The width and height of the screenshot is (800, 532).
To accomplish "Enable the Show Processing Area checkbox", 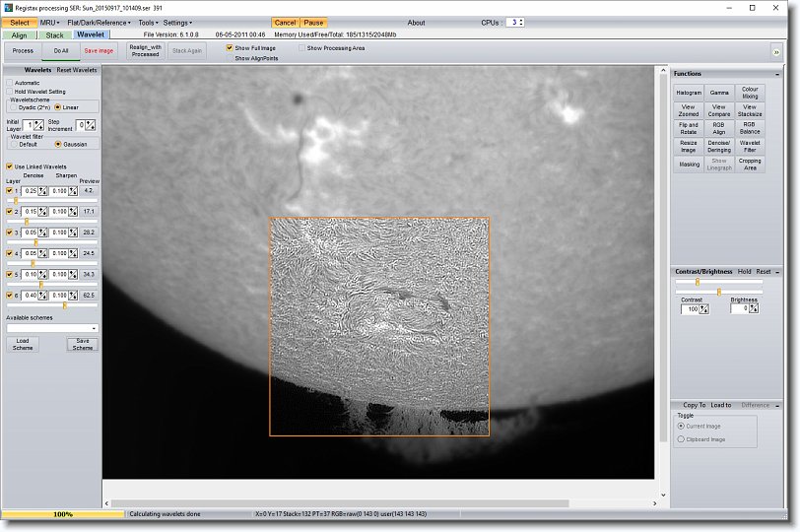I will coord(302,48).
